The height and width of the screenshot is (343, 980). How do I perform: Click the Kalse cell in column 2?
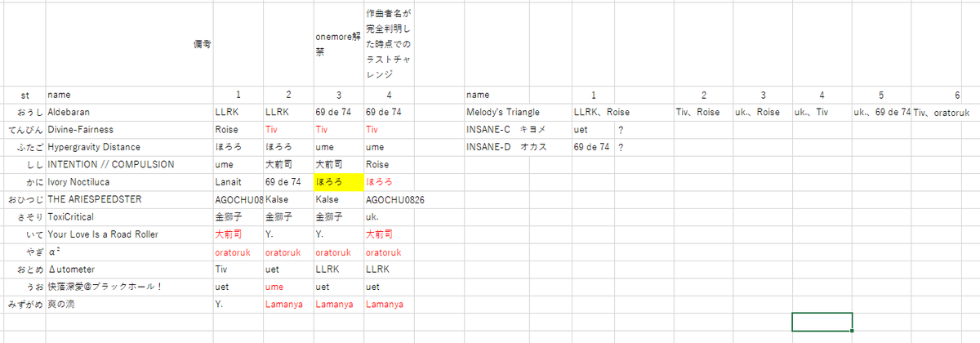pyautogui.click(x=288, y=199)
